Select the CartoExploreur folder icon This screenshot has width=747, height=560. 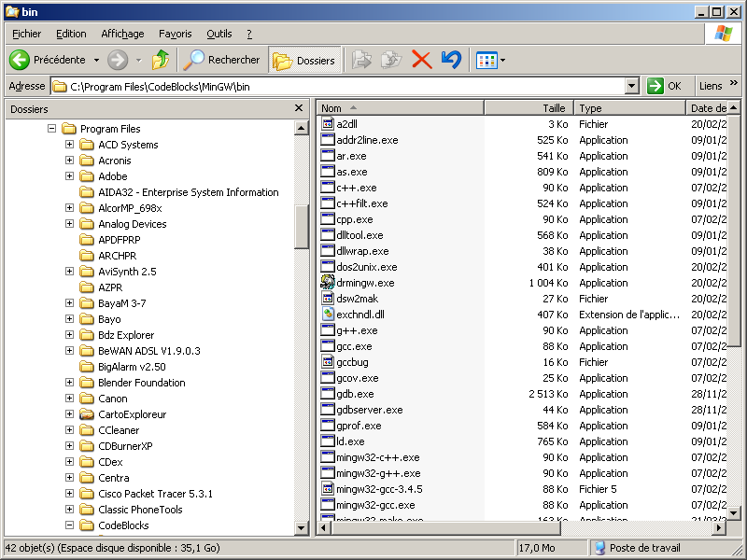pyautogui.click(x=86, y=414)
